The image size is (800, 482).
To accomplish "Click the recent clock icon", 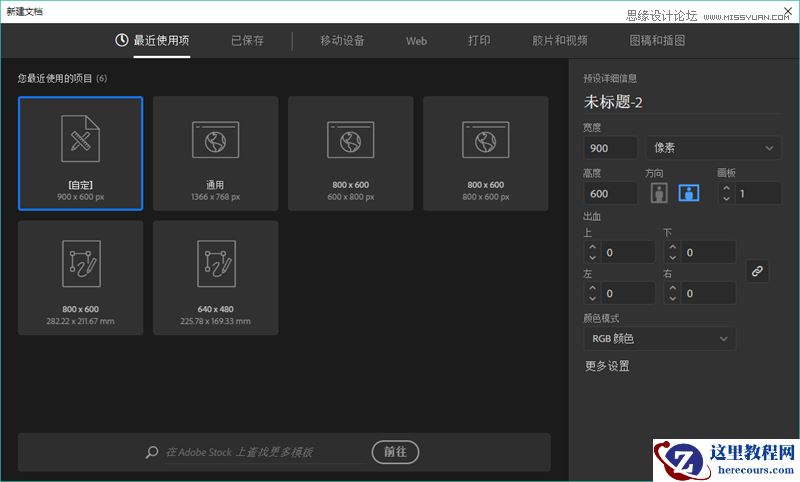I will coord(121,40).
